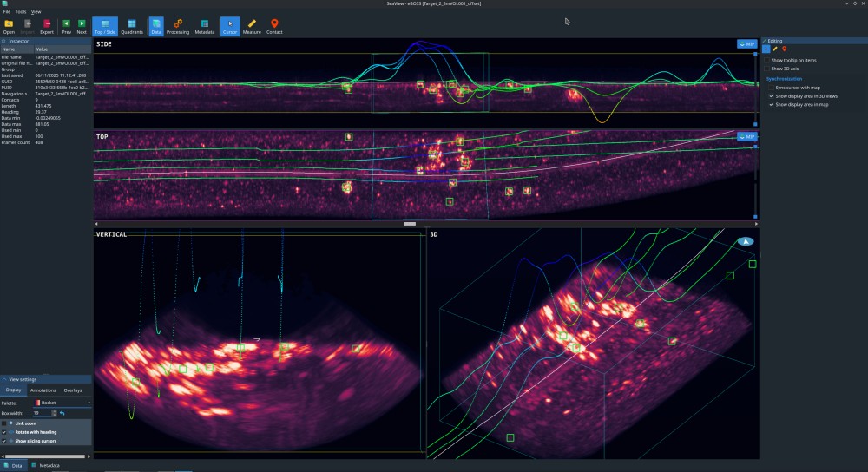868x472 pixels.
Task: Collapse the View settings panel
Action: click(x=4, y=379)
